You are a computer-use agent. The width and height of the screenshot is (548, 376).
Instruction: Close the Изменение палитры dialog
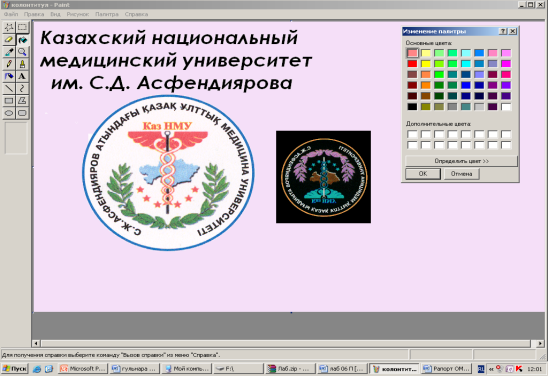point(512,31)
